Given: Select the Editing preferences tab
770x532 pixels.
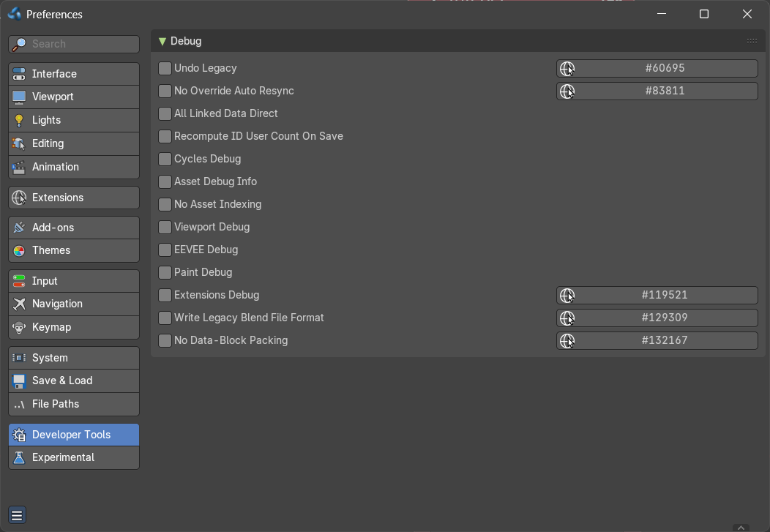Looking at the screenshot, I should pyautogui.click(x=74, y=144).
